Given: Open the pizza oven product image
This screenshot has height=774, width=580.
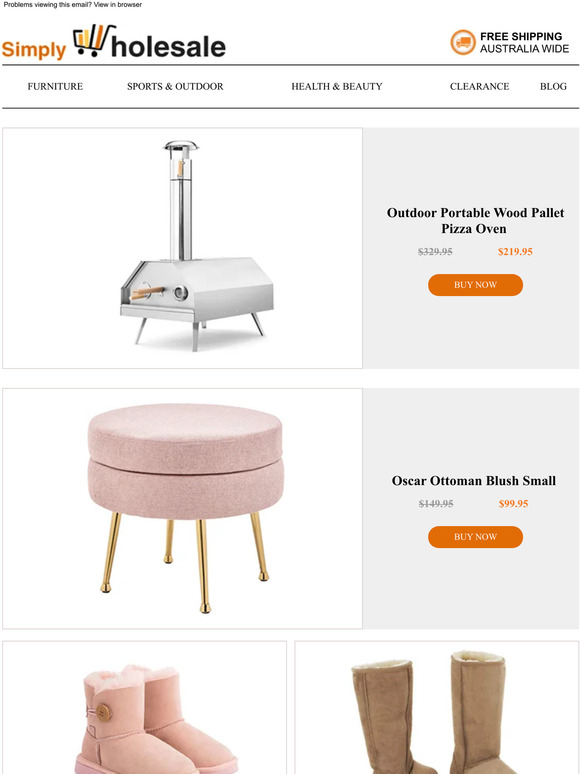Looking at the screenshot, I should point(182,248).
